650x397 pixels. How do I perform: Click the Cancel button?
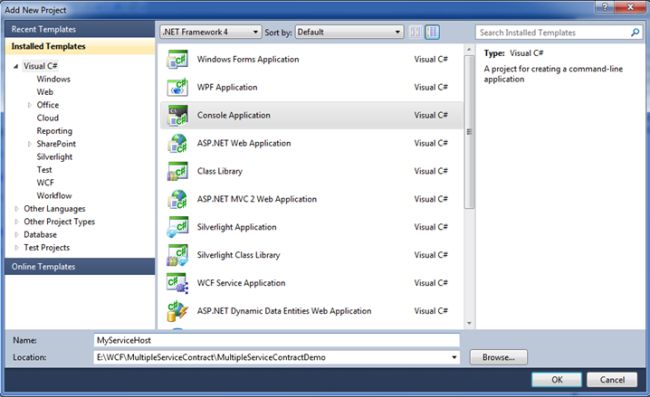[x=612, y=380]
